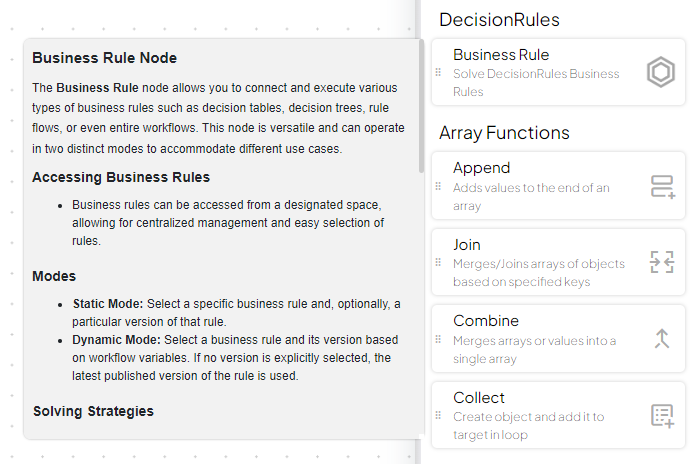Click the Join node's merge icon
This screenshot has width=693, height=464.
click(x=662, y=263)
